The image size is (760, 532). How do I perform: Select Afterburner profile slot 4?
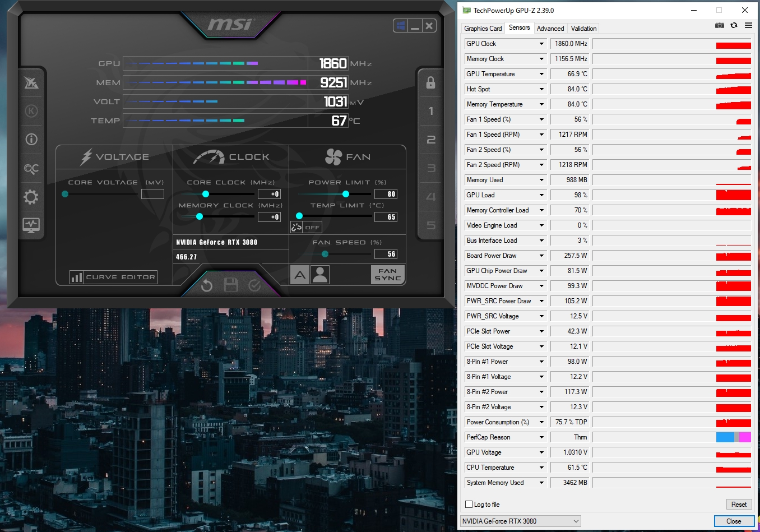430,197
